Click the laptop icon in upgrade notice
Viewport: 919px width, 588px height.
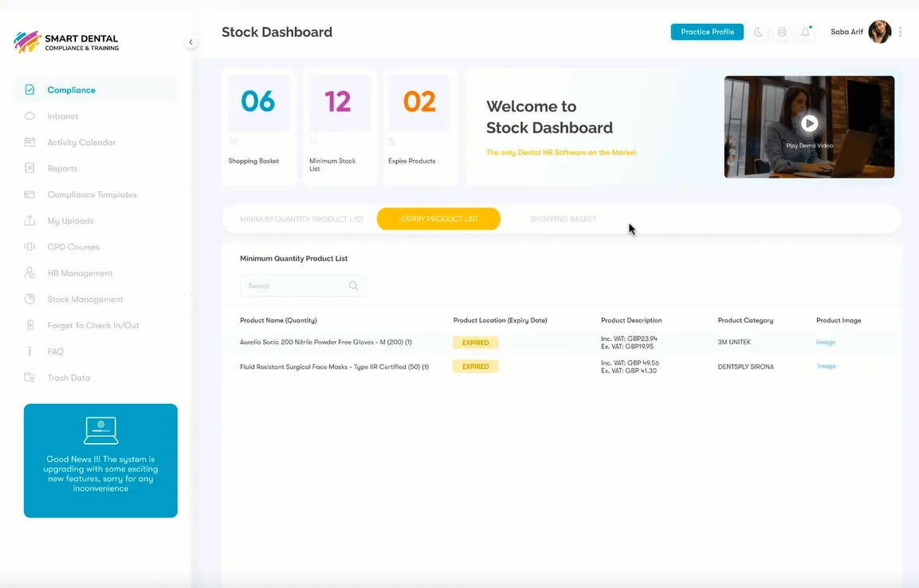(x=100, y=430)
